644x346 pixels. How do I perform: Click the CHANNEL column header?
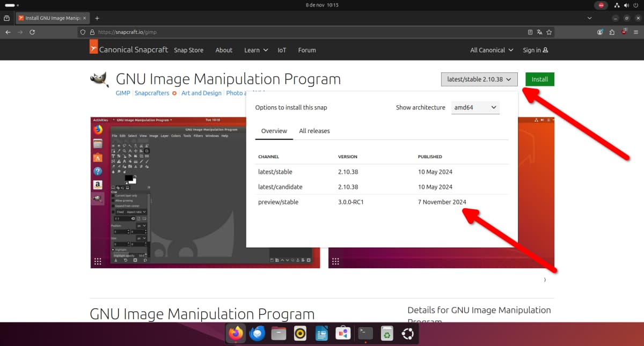coord(269,157)
